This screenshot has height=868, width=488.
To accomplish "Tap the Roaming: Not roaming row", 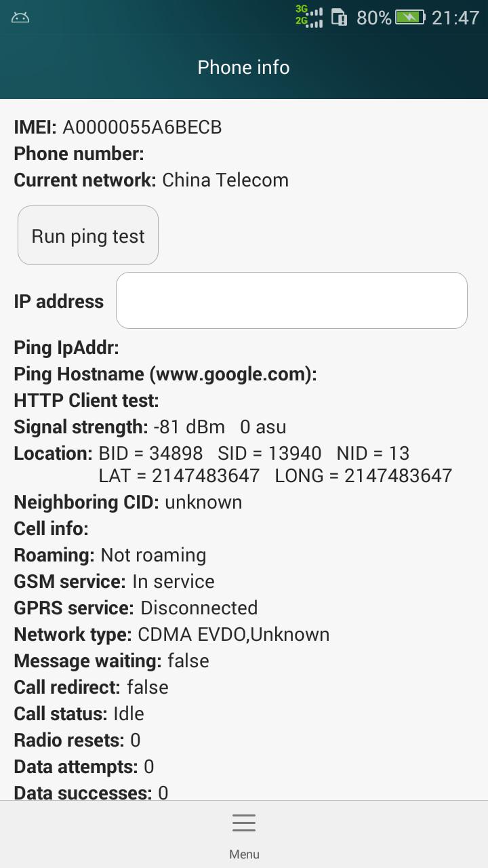I will (x=110, y=555).
